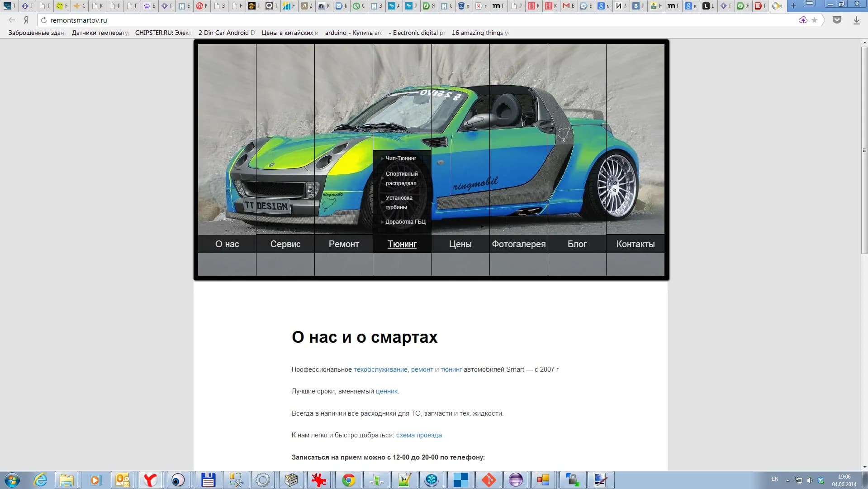The width and height of the screenshot is (868, 489).
Task: Open Outlook from the taskbar
Action: pos(122,479)
